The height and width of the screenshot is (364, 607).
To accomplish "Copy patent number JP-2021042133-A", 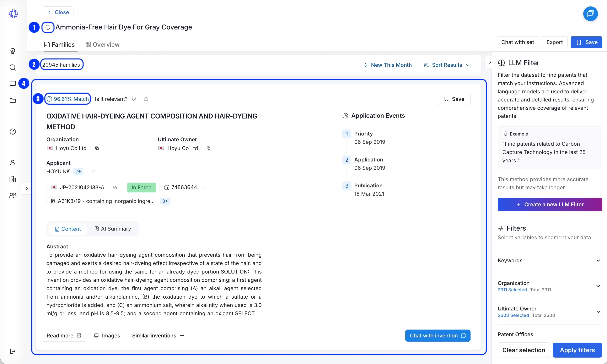I will coord(115,187).
